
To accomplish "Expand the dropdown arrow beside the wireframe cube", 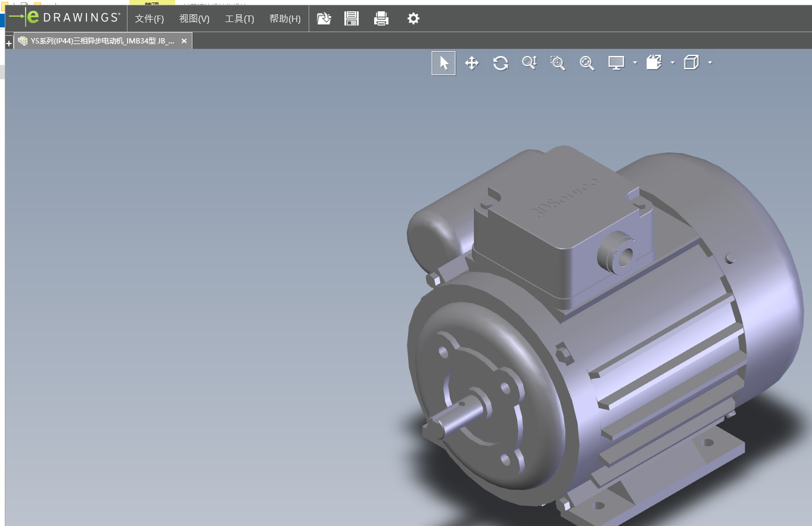I will pos(710,63).
